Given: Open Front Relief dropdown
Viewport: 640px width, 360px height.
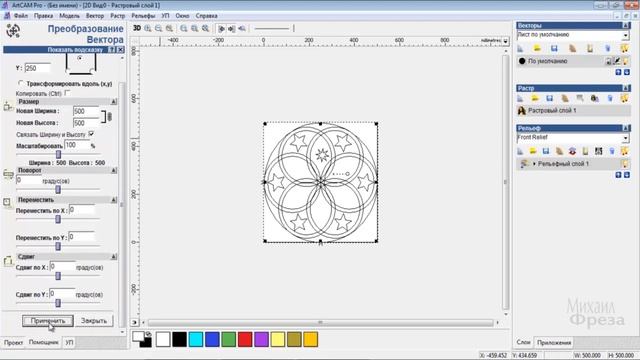Looking at the screenshot, I should point(625,138).
